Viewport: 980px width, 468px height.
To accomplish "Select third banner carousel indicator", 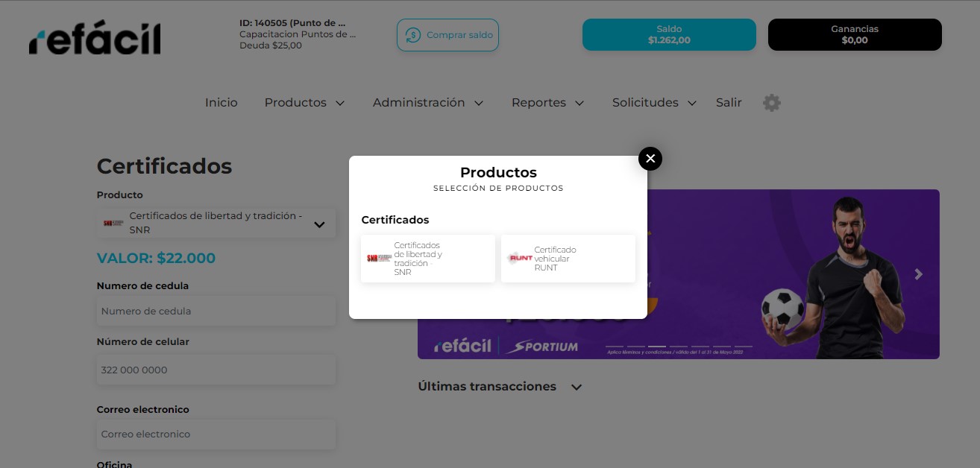I will click(x=657, y=347).
